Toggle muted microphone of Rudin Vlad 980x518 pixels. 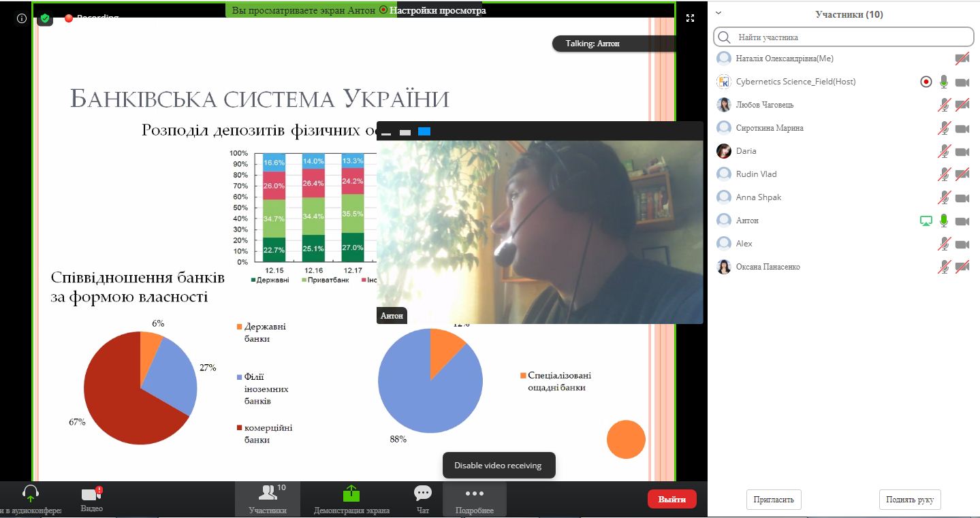944,174
